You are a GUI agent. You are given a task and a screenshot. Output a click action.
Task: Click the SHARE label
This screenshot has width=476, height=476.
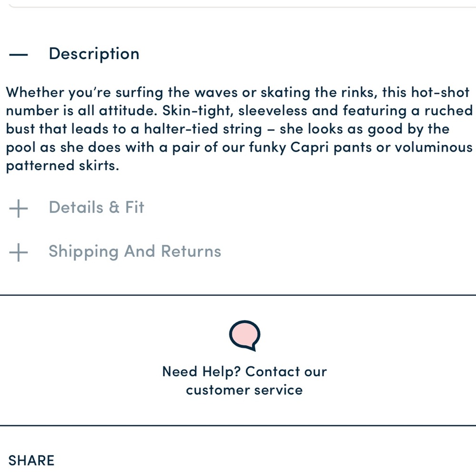[x=31, y=460]
